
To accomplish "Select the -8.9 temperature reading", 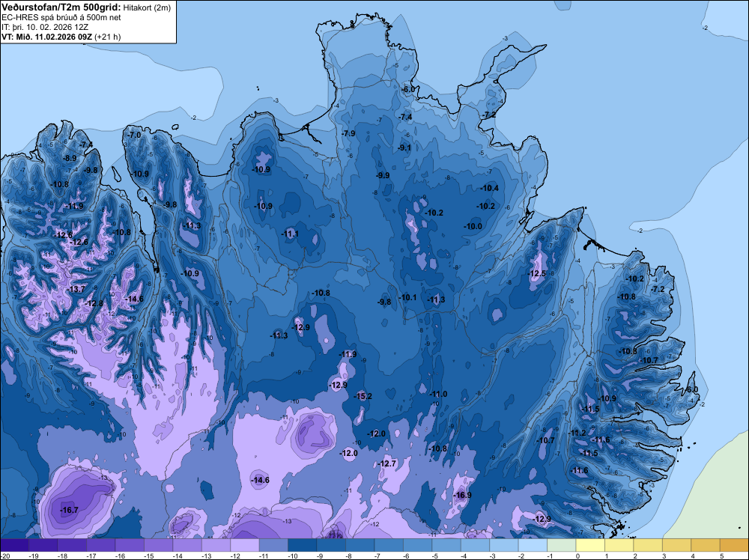I will [70, 158].
